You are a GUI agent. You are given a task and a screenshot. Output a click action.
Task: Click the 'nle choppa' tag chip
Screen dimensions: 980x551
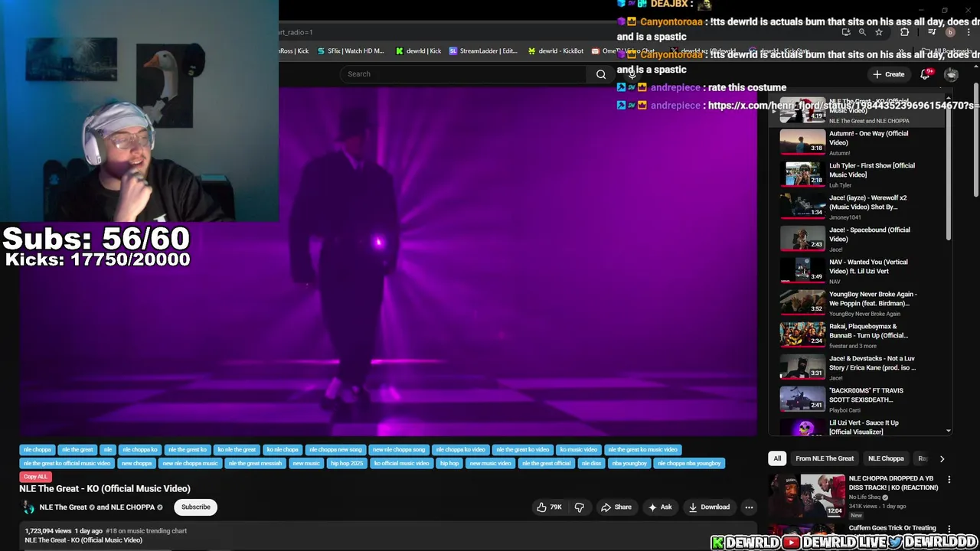[x=37, y=450]
